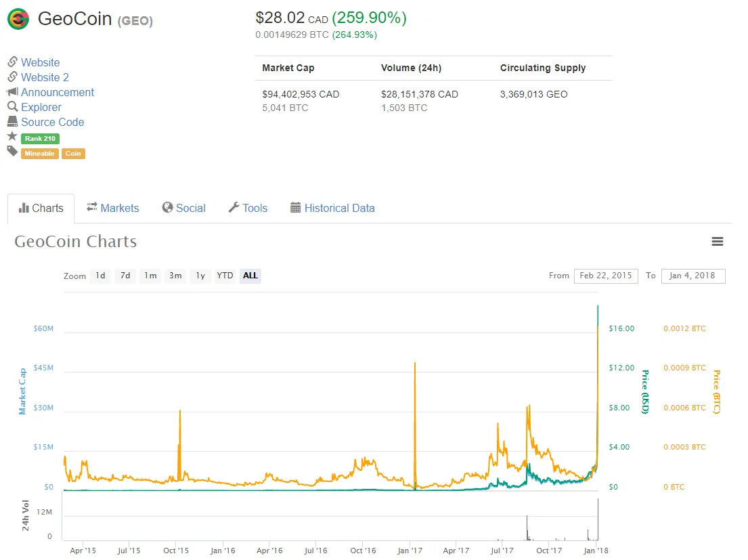Click the megaphone icon beside Announcement

[12, 91]
